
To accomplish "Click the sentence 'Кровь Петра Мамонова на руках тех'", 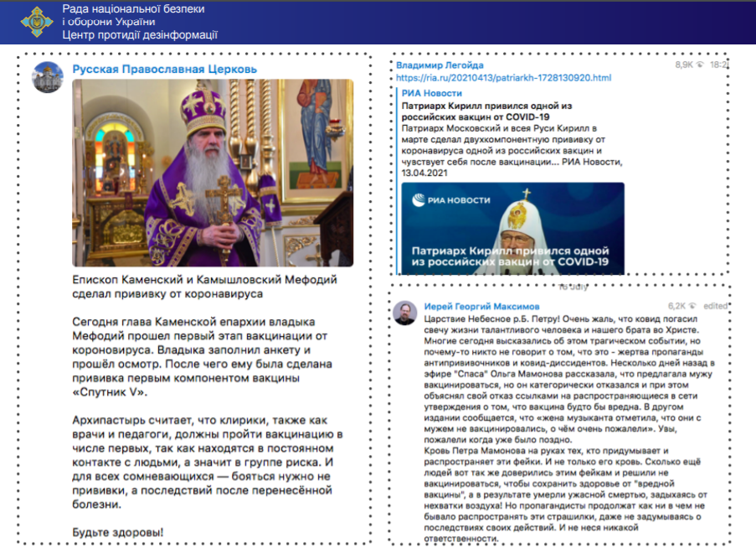I will pos(546,451).
